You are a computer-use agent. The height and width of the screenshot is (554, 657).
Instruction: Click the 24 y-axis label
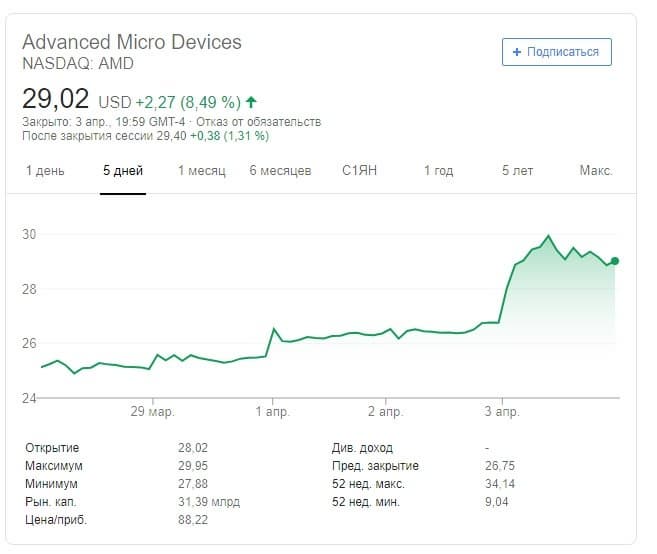point(29,398)
